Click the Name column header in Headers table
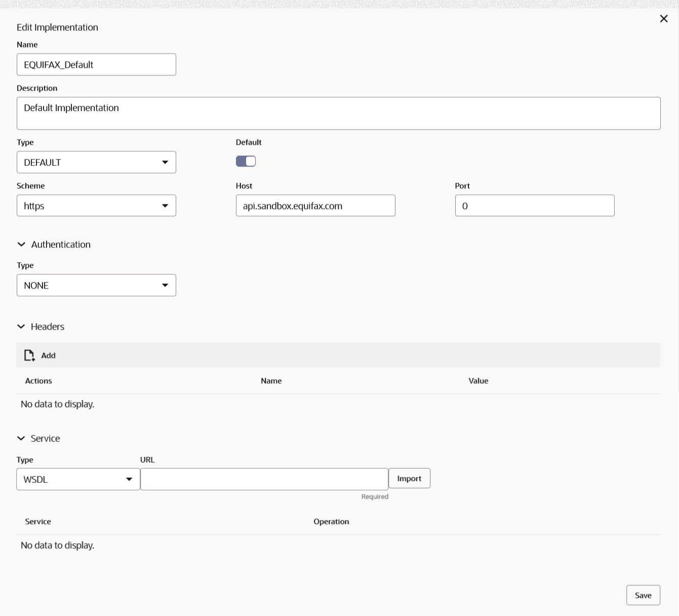 [271, 381]
